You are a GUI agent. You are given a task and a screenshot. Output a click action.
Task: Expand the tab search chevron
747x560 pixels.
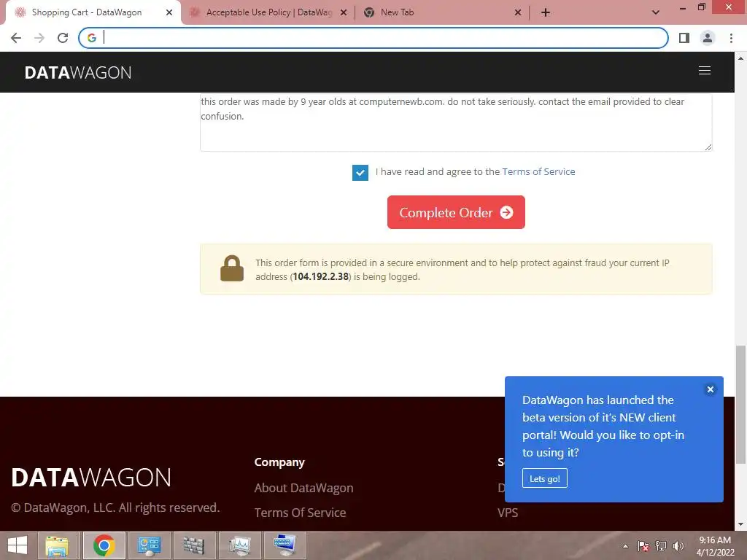656,13
